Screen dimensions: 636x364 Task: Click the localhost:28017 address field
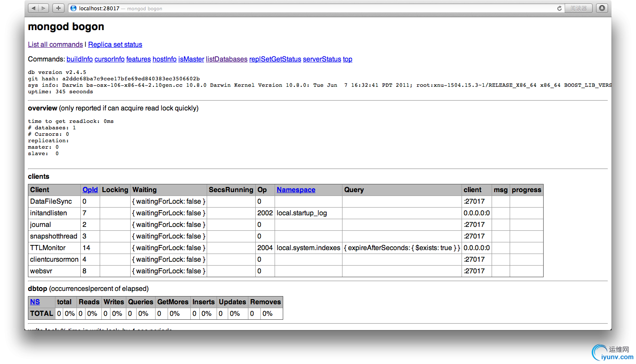[x=316, y=8]
